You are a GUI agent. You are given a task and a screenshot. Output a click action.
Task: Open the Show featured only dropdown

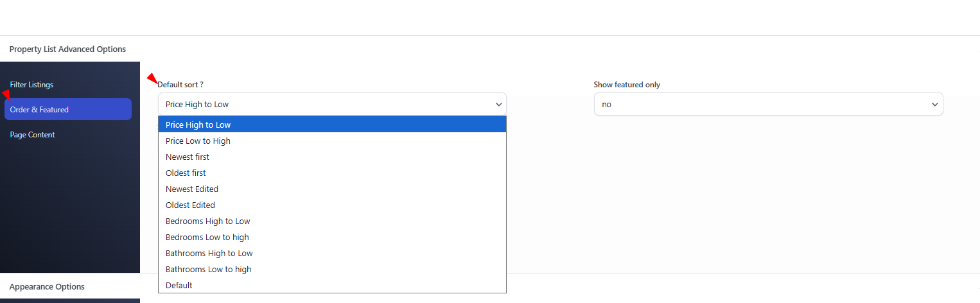[767, 105]
